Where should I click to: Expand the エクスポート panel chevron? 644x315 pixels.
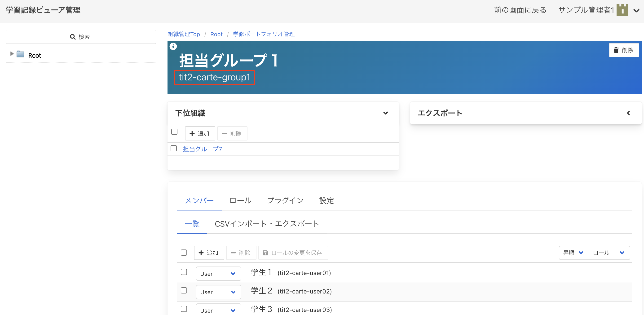pyautogui.click(x=628, y=113)
